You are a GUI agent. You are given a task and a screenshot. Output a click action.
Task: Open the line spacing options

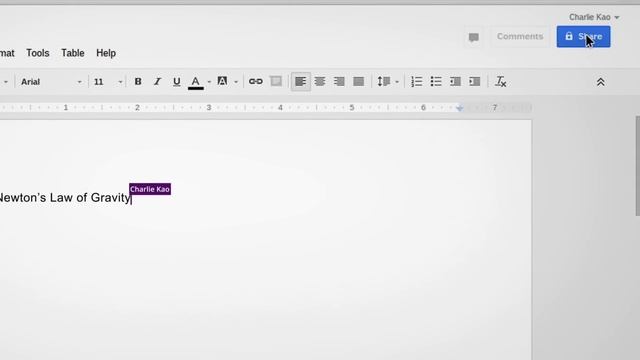coord(384,82)
